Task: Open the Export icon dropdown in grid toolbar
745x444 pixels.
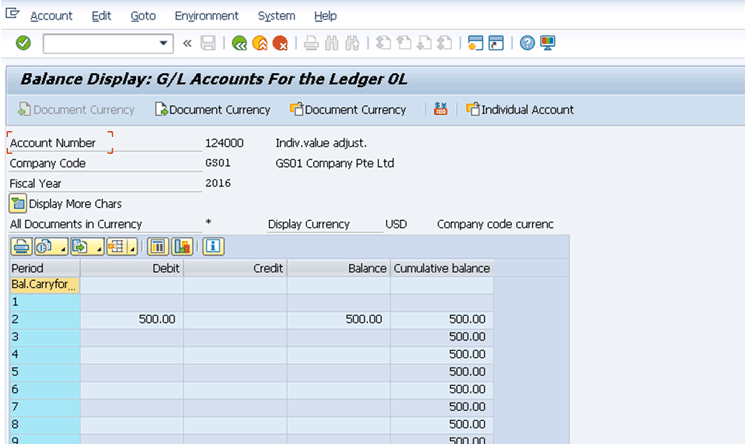Action: point(87,246)
